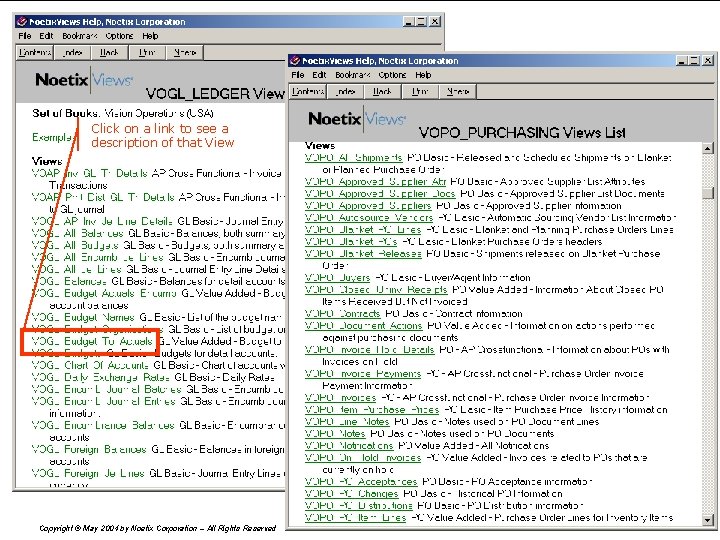This screenshot has height=540, width=720.
Task: Open the VOPO_PO_Changes link
Action: pyautogui.click(x=351, y=494)
